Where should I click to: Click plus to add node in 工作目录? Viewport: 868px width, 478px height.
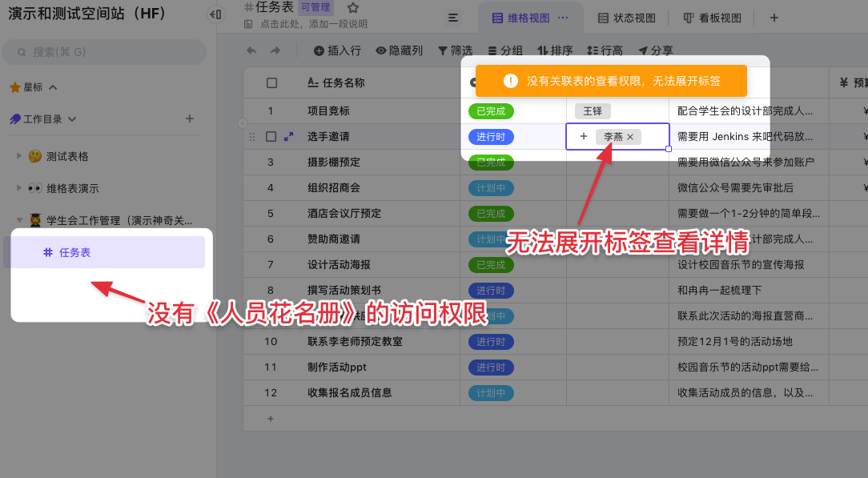[x=190, y=118]
